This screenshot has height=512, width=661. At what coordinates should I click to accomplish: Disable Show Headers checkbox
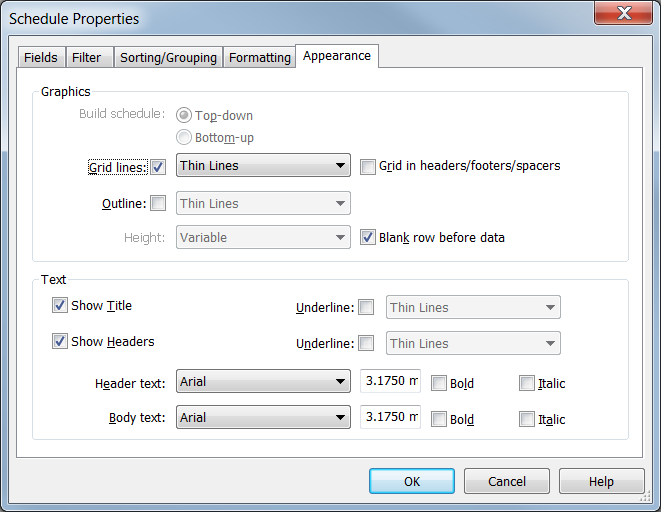[x=60, y=342]
